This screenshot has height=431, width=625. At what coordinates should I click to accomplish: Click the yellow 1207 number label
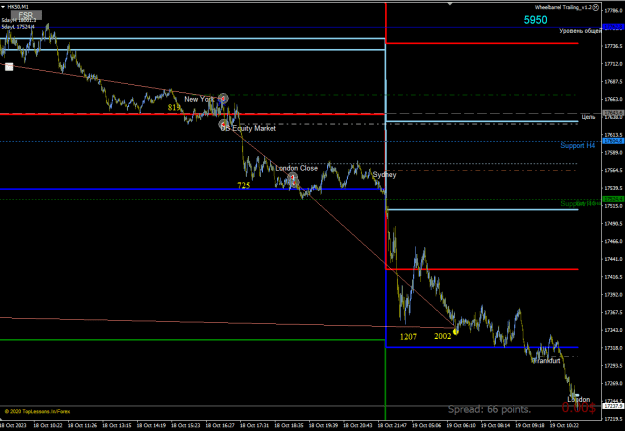tap(408, 337)
